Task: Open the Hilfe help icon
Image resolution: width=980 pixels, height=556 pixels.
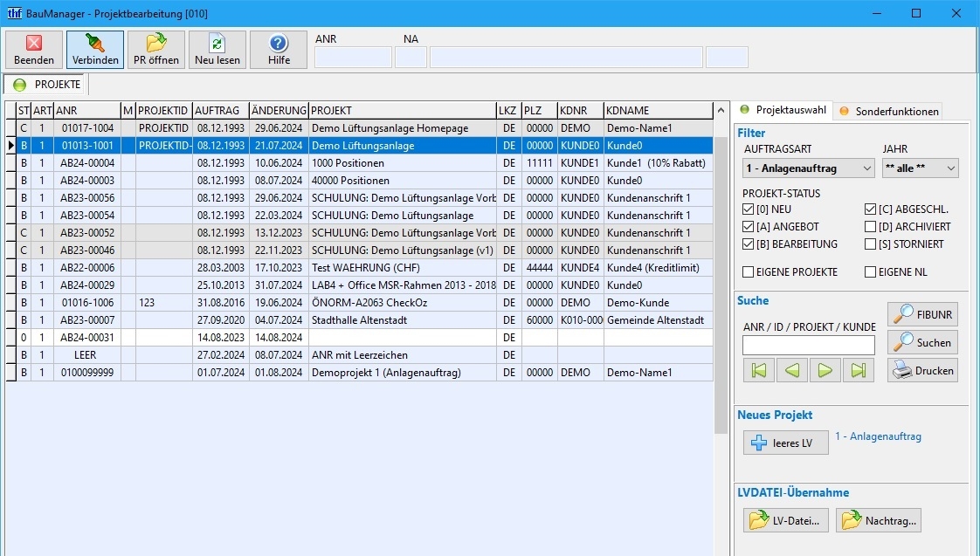Action: click(x=279, y=50)
